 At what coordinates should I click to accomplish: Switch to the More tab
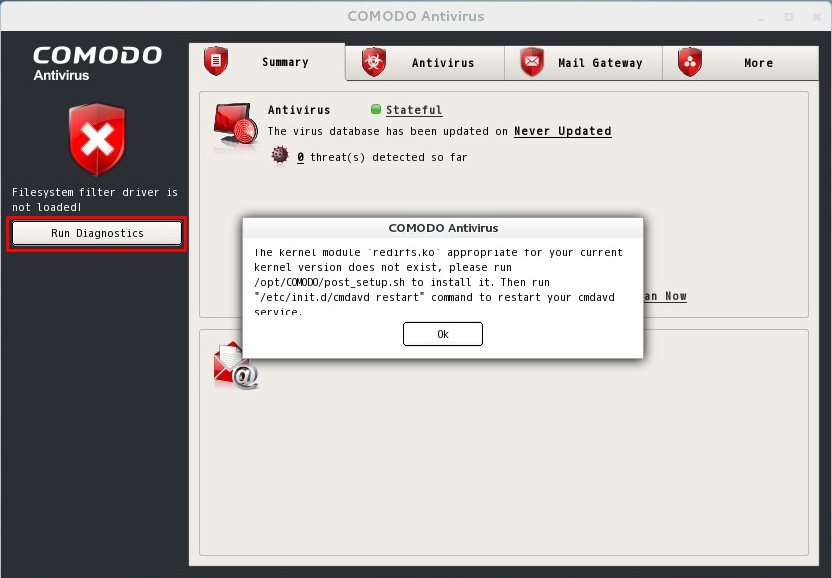tap(757, 63)
